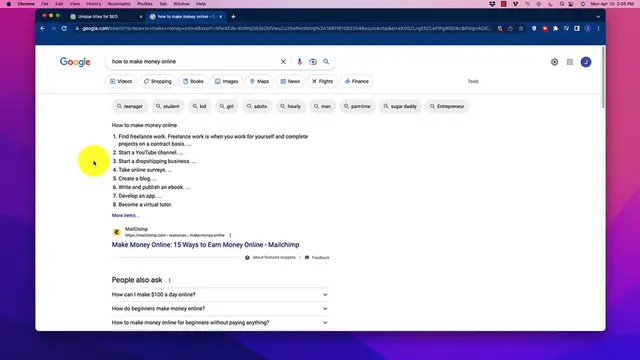Expand 'How do beginners make money online?'

pos(220,309)
